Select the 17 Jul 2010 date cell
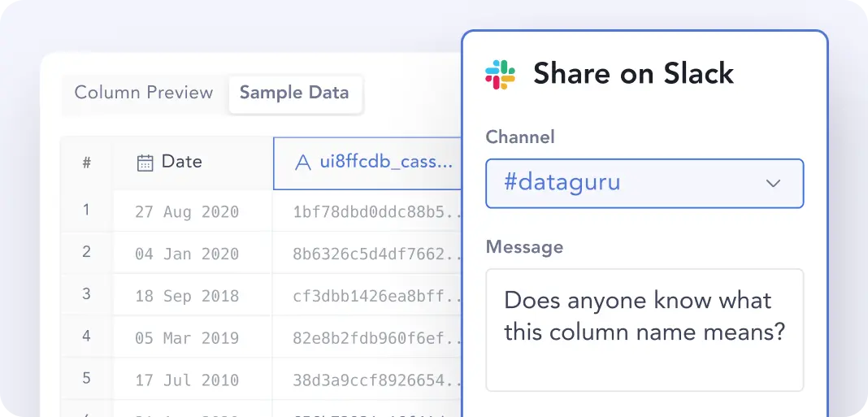The width and height of the screenshot is (868, 417). (187, 380)
